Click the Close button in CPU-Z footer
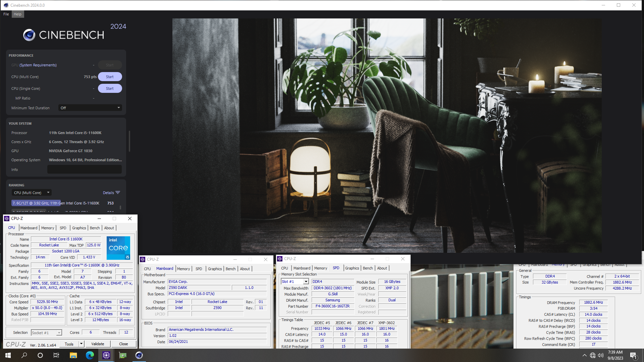 pyautogui.click(x=123, y=344)
